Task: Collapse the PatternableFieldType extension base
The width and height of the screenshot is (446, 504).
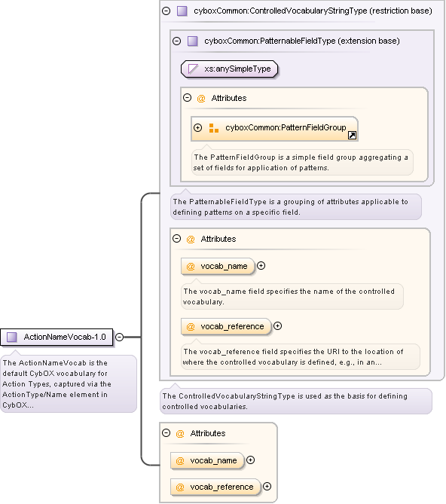Action: point(177,41)
